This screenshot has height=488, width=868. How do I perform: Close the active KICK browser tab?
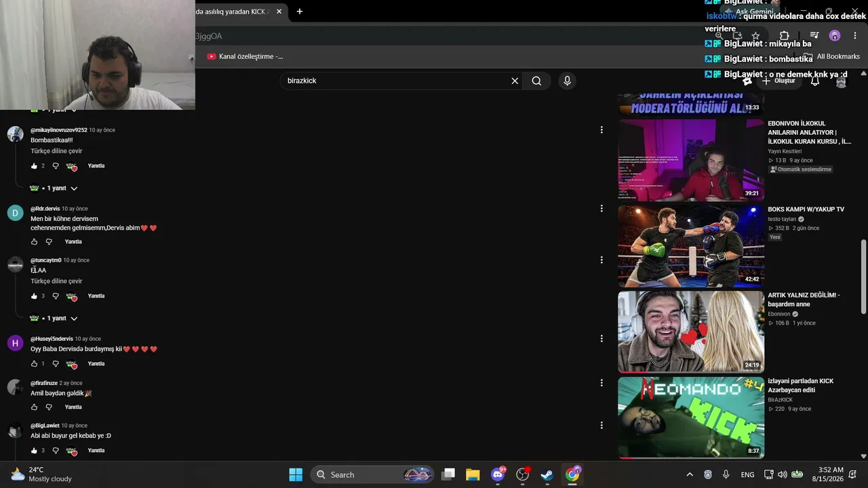pos(279,12)
